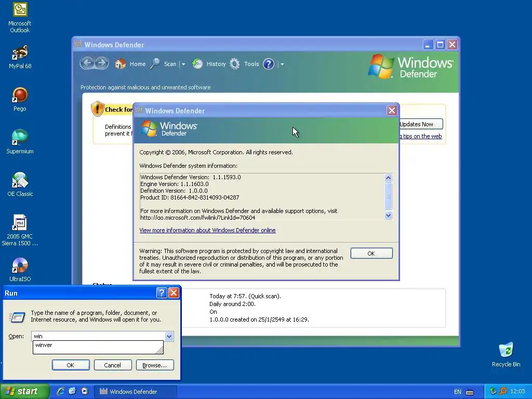
Task: Click Engine Version: 1.1.1603.0 text
Action: point(175,184)
